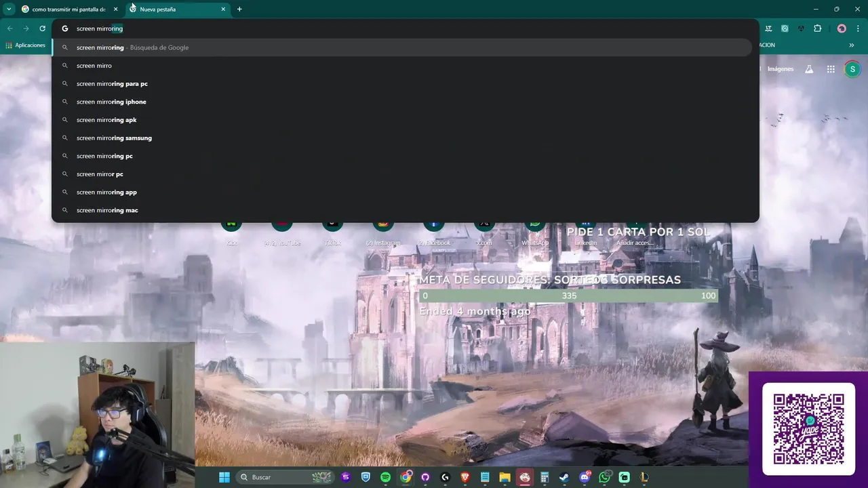Screen dimensions: 868x488
Task: Open Google apps grid
Action: tap(831, 69)
